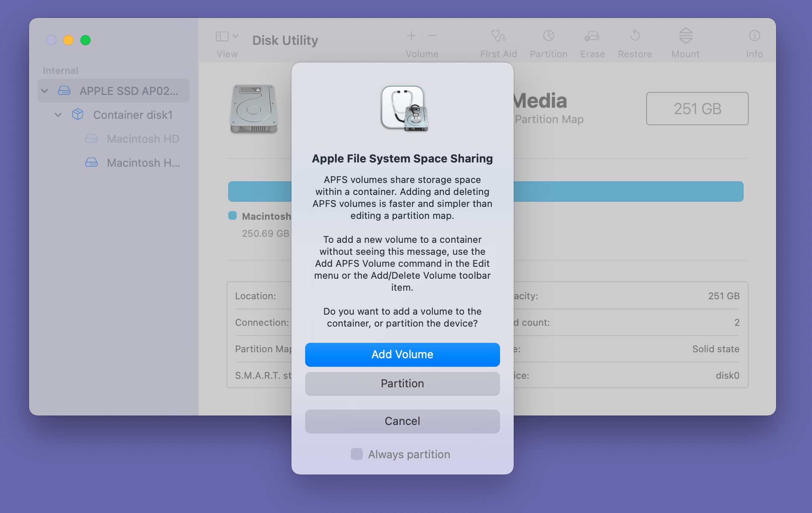This screenshot has height=513, width=812.
Task: Click the Solid state value
Action: (x=715, y=349)
